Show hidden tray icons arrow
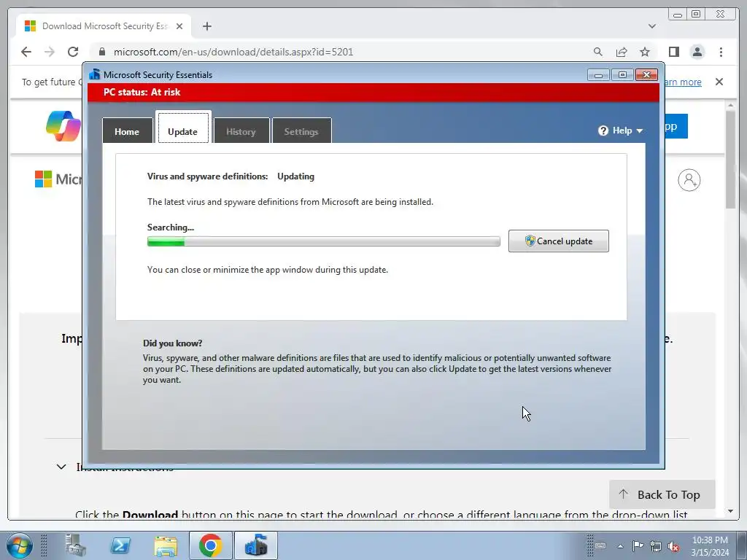Viewport: 747px width, 560px height. [620, 546]
